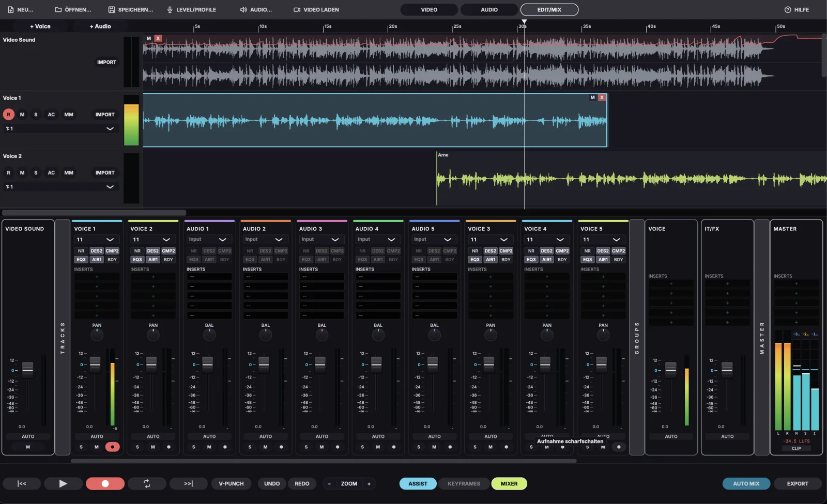
Task: Mute the Video Sound clip via M icon
Action: [x=149, y=38]
